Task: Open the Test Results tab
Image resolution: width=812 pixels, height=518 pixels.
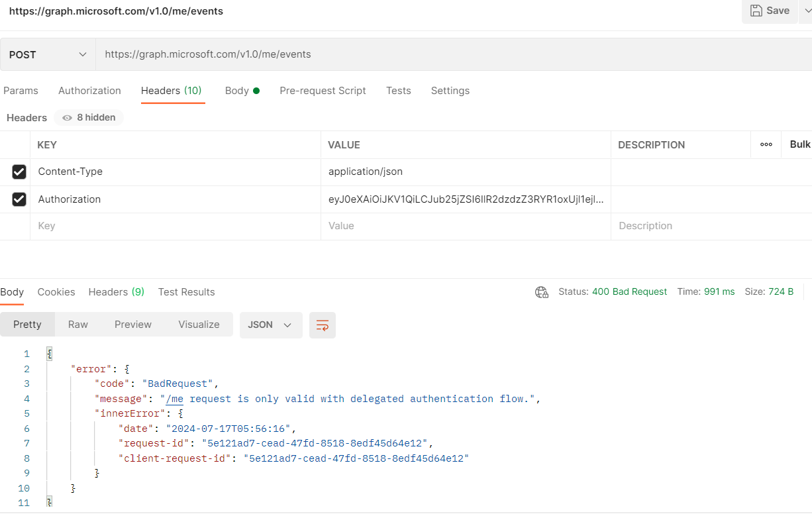Action: (186, 292)
